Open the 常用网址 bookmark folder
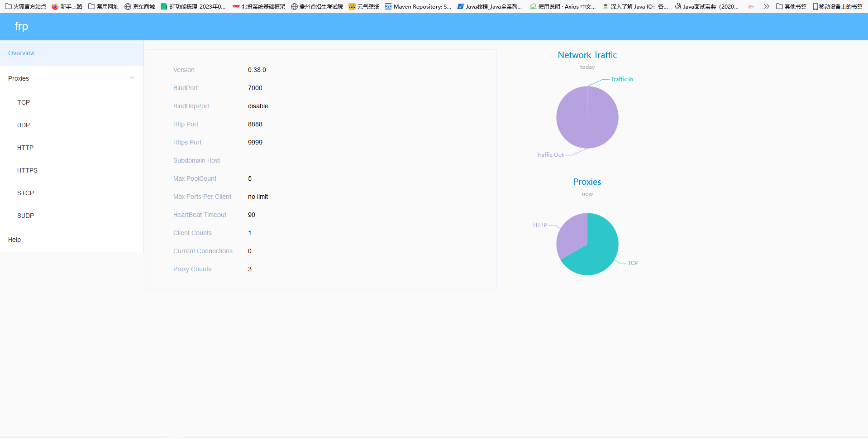The image size is (868, 438). click(103, 6)
